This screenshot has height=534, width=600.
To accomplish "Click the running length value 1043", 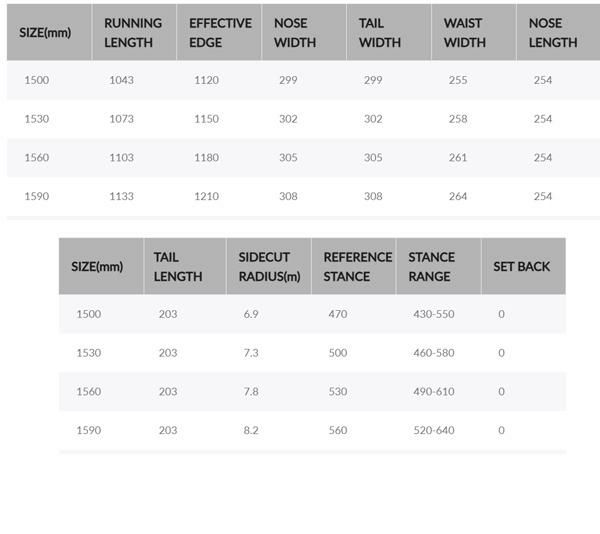I will [x=121, y=80].
